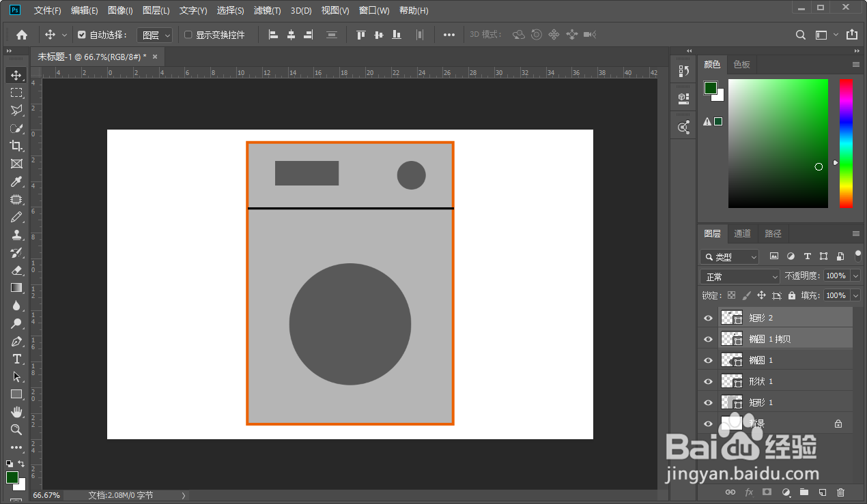Click the rainbow hue slider strip
Screen dimensions: 867x504
tap(846, 143)
